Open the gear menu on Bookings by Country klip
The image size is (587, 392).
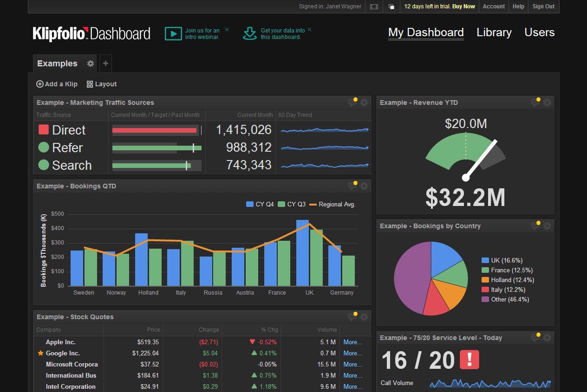tap(548, 225)
